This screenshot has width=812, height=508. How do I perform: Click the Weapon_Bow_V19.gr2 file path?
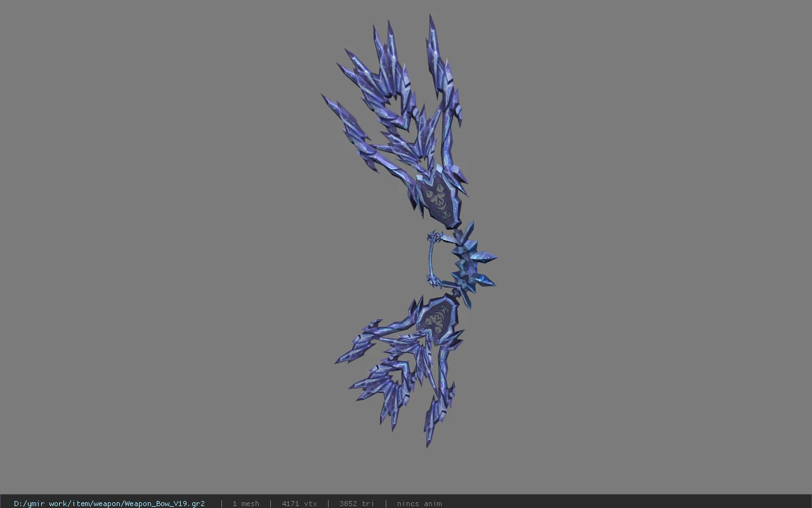(109, 504)
